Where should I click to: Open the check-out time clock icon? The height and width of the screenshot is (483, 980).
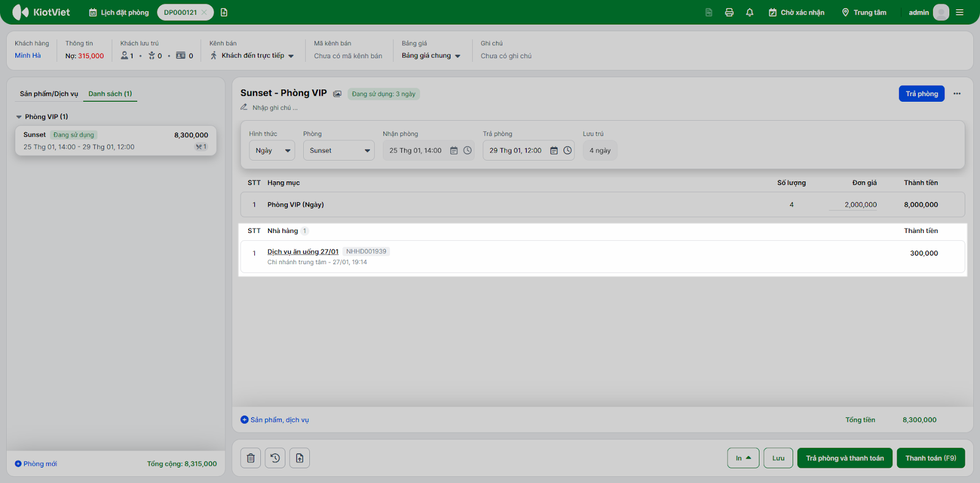coord(567,151)
